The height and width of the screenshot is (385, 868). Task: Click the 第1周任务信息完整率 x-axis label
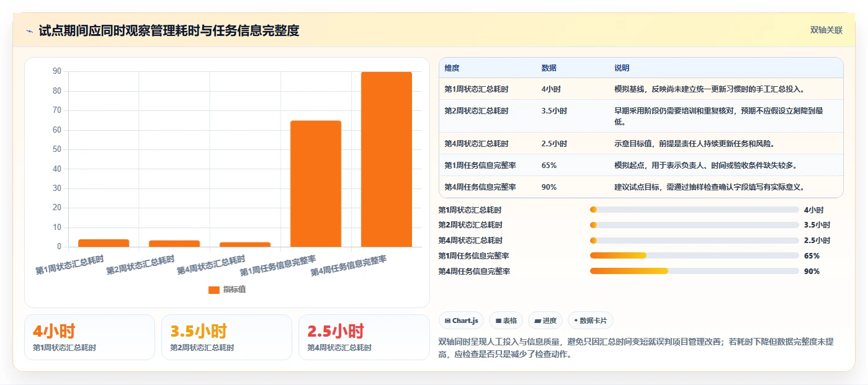pos(279,265)
